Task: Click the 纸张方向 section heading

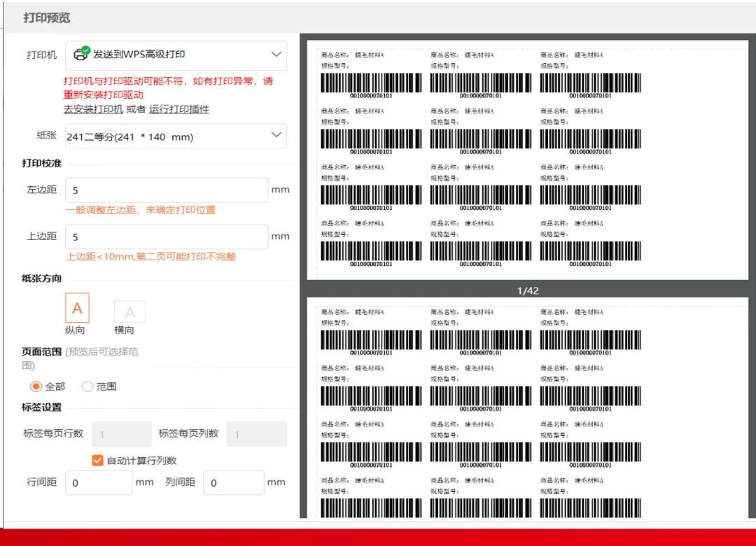Action: tap(41, 279)
